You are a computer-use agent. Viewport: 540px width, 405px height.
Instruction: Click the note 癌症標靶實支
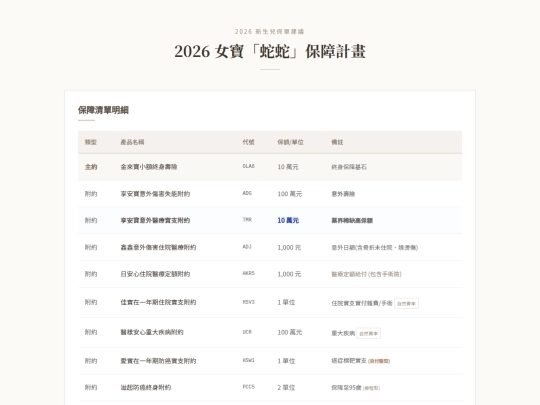pyautogui.click(x=349, y=361)
